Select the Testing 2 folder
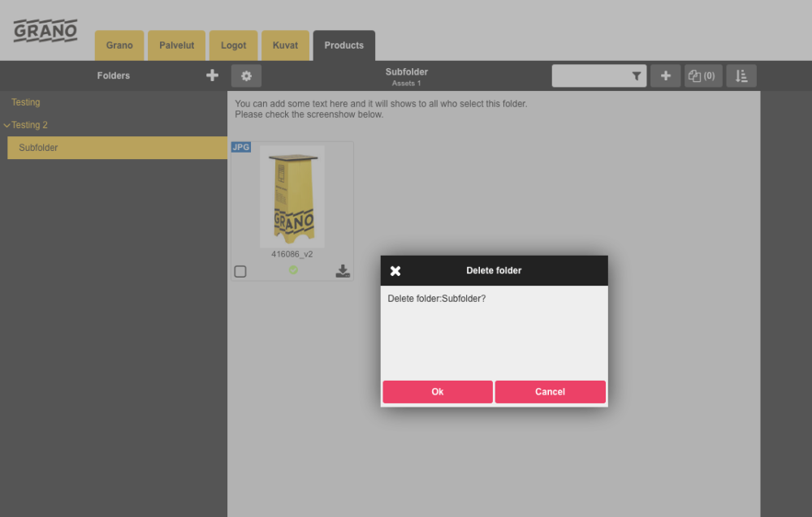812x517 pixels. click(29, 125)
